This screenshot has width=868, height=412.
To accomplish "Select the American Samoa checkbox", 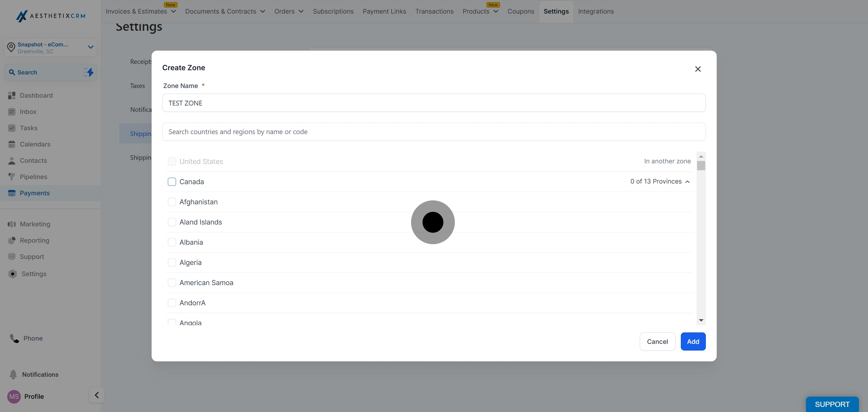I will (x=172, y=283).
